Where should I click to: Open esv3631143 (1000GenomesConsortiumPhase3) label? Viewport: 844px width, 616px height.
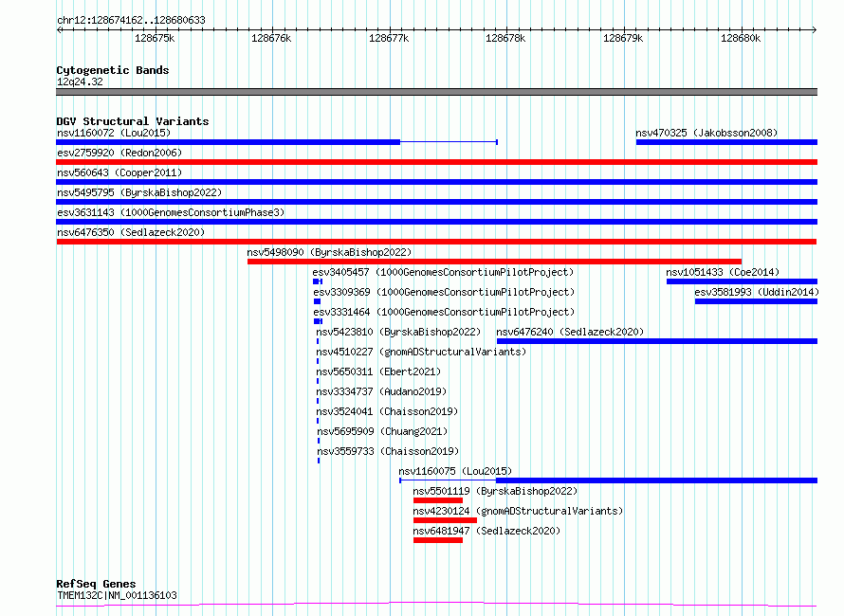click(171, 212)
